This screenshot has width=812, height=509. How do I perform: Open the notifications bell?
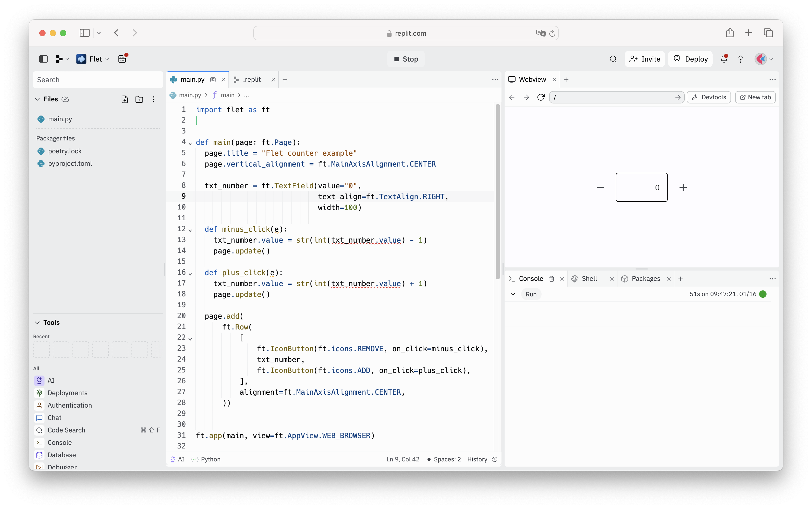tap(724, 59)
